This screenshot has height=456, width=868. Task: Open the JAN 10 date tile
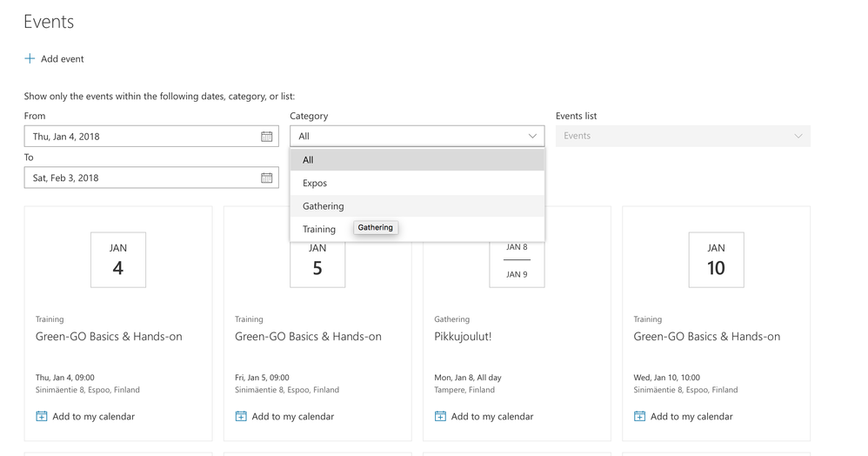pos(716,259)
